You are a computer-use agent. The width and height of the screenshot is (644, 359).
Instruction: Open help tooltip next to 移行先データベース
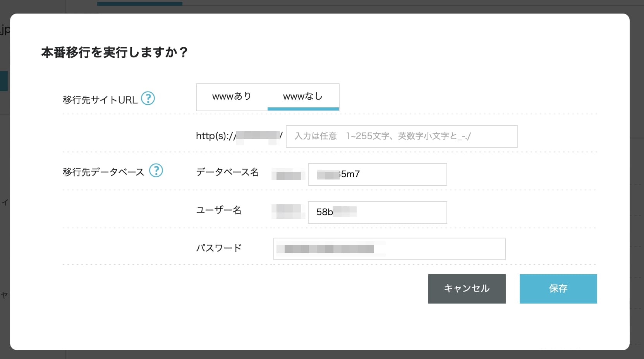156,171
